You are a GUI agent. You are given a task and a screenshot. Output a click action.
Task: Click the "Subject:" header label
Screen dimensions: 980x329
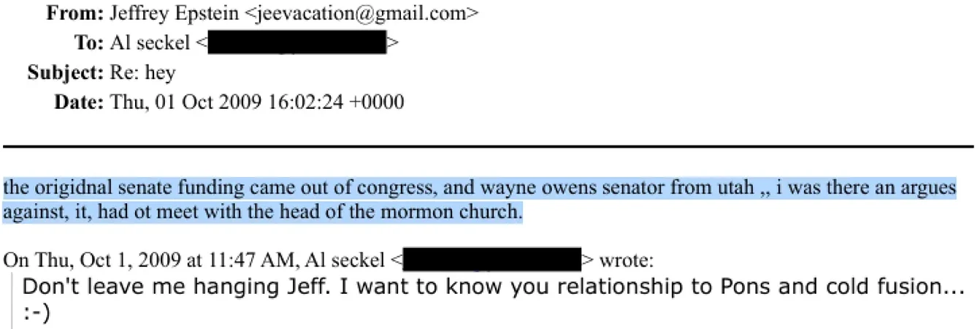[66, 72]
